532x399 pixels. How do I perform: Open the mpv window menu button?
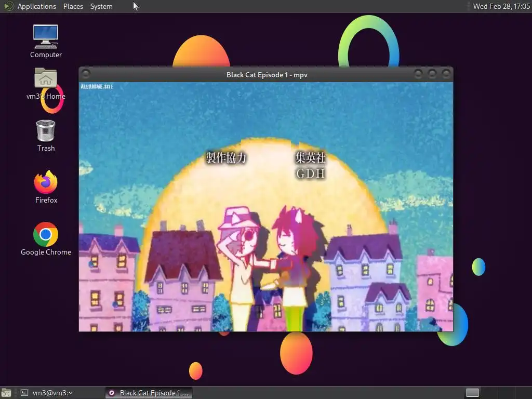click(86, 73)
